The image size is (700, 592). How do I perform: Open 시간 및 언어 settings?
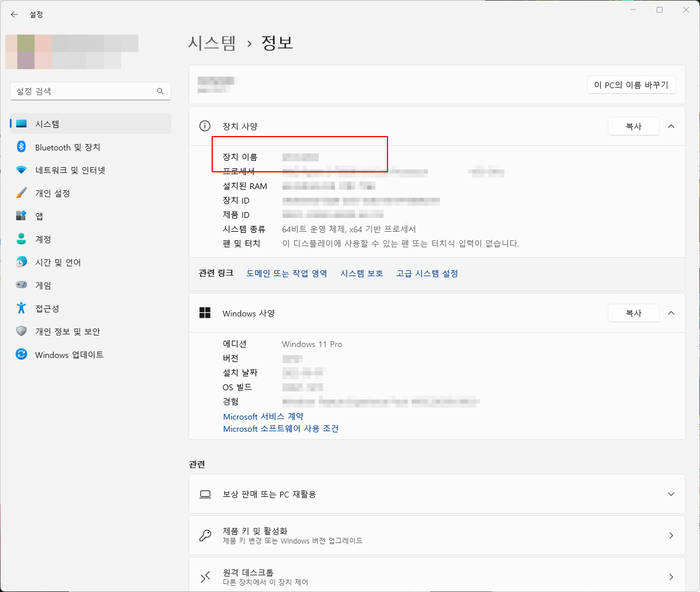click(91, 262)
